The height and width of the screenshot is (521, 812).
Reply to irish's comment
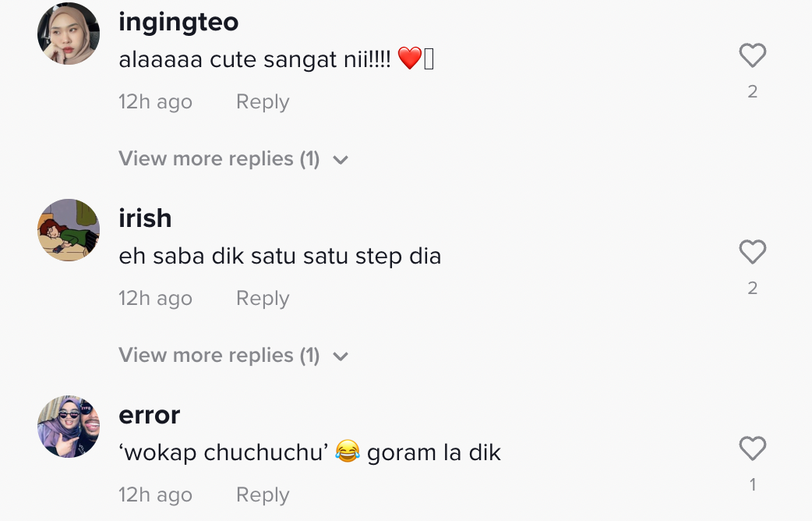tap(263, 299)
